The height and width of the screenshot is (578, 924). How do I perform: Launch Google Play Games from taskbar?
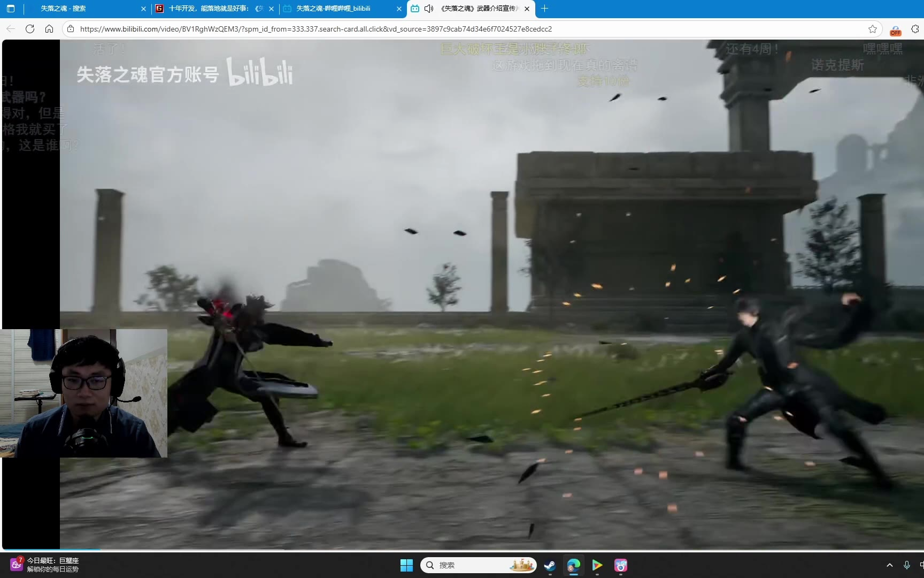point(597,565)
